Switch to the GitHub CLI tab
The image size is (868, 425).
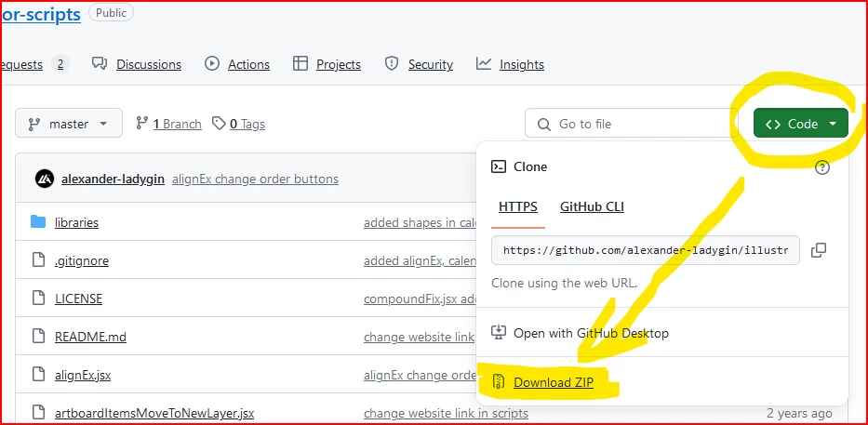coord(592,207)
